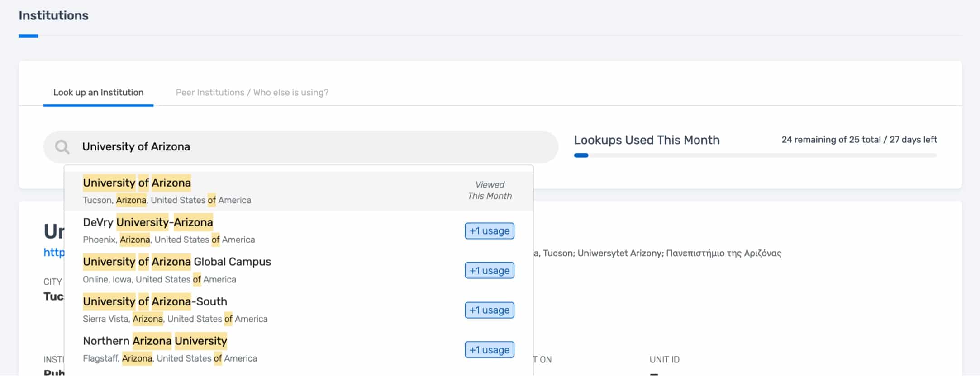Click the magnifier search icon
980x376 pixels.
pyautogui.click(x=62, y=147)
